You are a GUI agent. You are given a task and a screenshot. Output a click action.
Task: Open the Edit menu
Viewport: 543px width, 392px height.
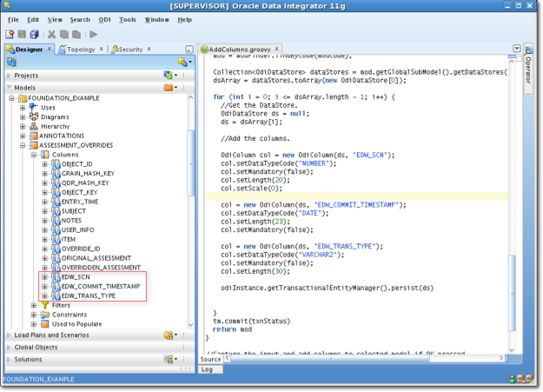(x=33, y=20)
